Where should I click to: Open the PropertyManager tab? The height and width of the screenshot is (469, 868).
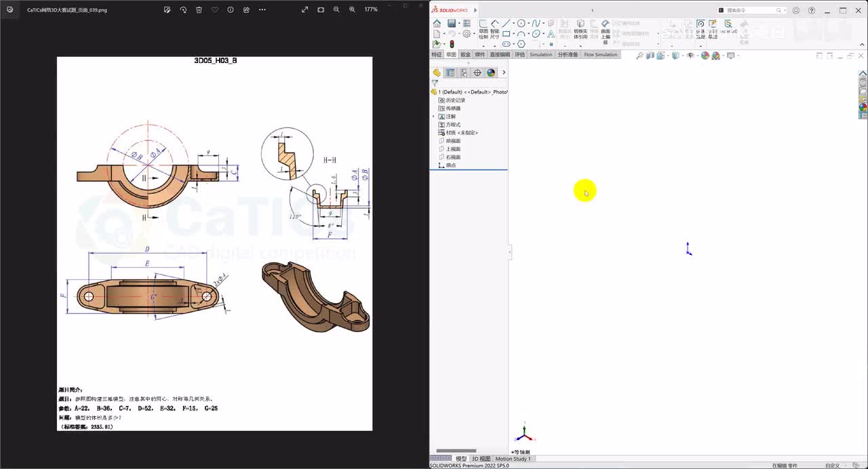point(450,73)
